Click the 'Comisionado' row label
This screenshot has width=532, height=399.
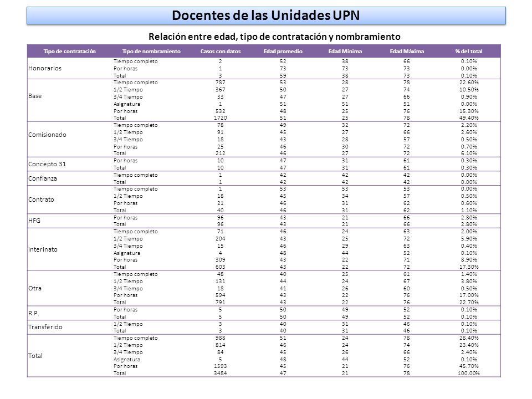(47, 135)
